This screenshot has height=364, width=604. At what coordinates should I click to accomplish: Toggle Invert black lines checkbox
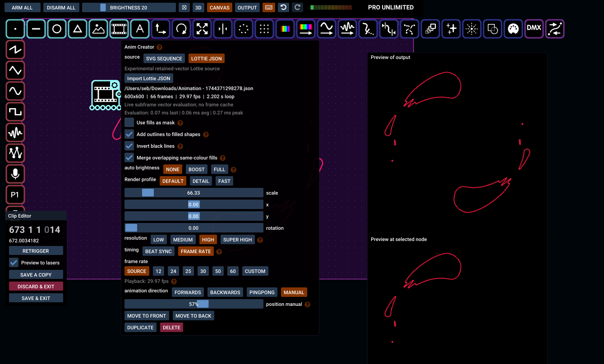click(x=129, y=146)
